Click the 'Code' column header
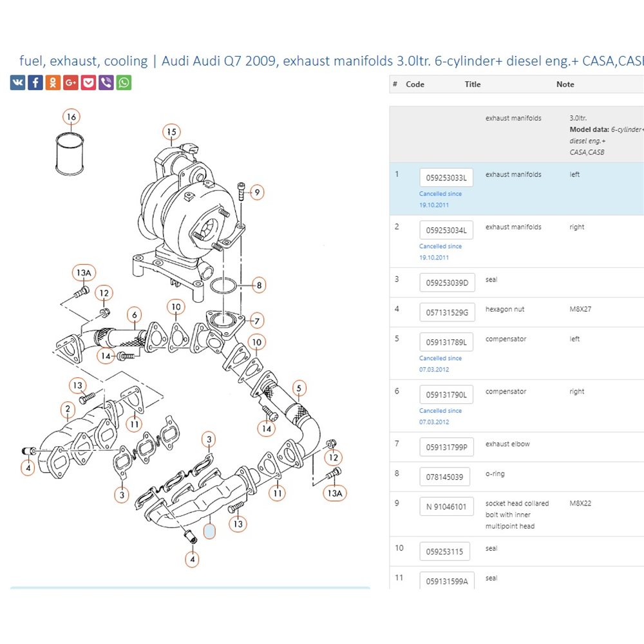644x644 pixels. [415, 84]
